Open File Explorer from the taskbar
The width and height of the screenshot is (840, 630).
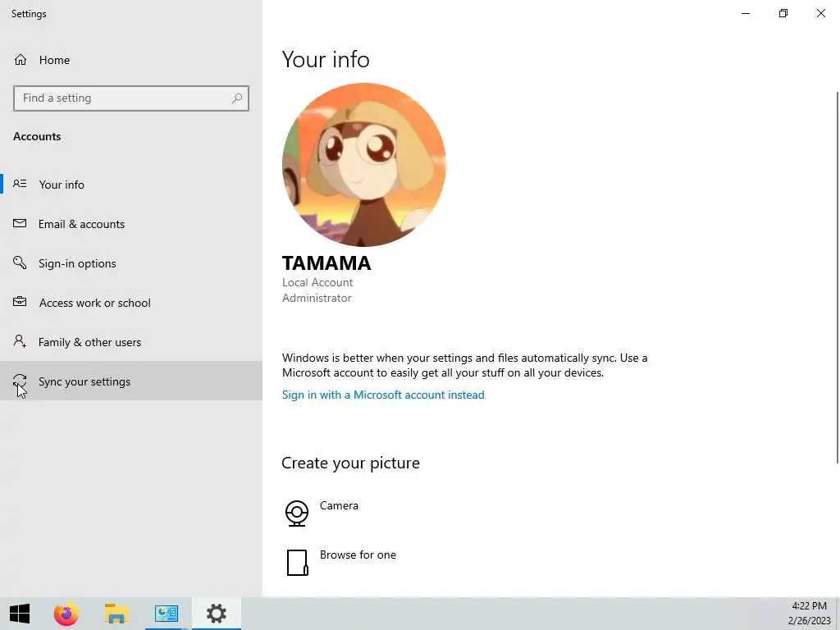tap(116, 614)
